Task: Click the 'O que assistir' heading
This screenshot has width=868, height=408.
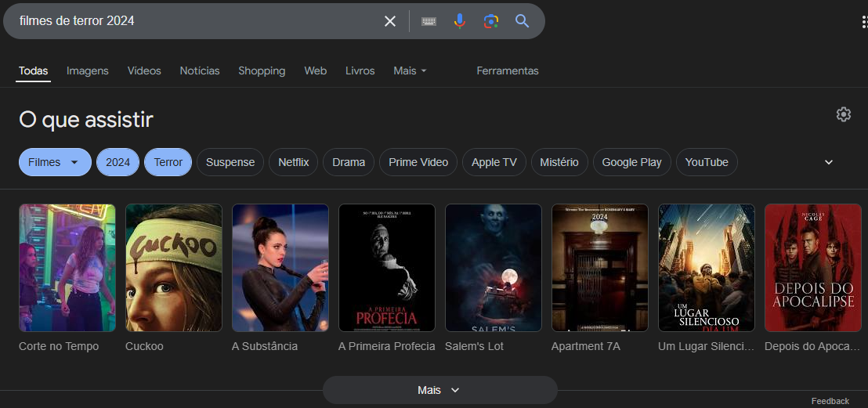Action: pyautogui.click(x=86, y=120)
